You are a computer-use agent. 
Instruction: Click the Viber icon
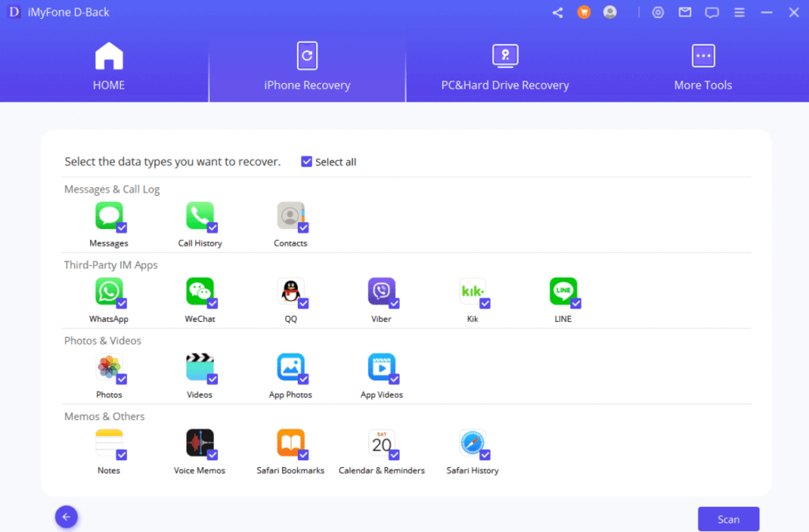click(382, 290)
